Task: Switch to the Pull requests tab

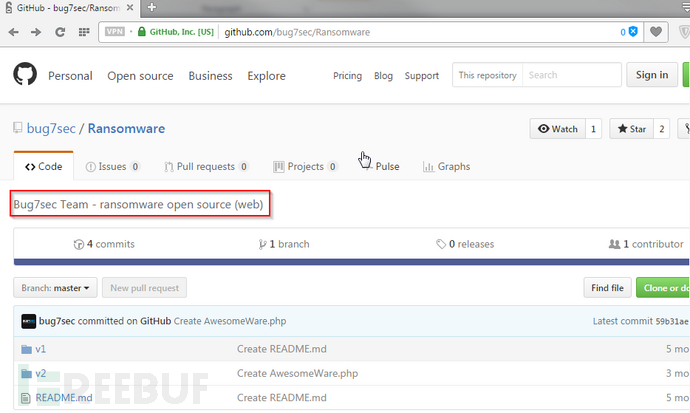Action: (206, 166)
